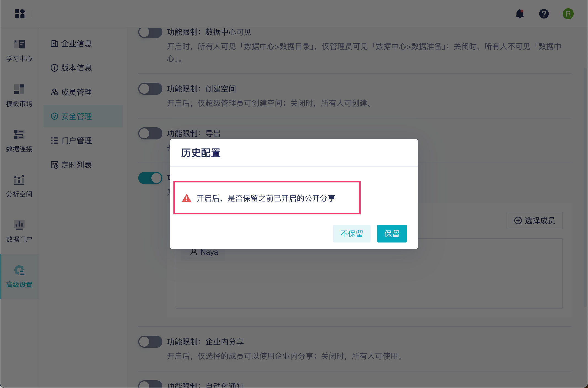The image size is (588, 388).
Task: Click the 选择成员 button
Action: 534,220
